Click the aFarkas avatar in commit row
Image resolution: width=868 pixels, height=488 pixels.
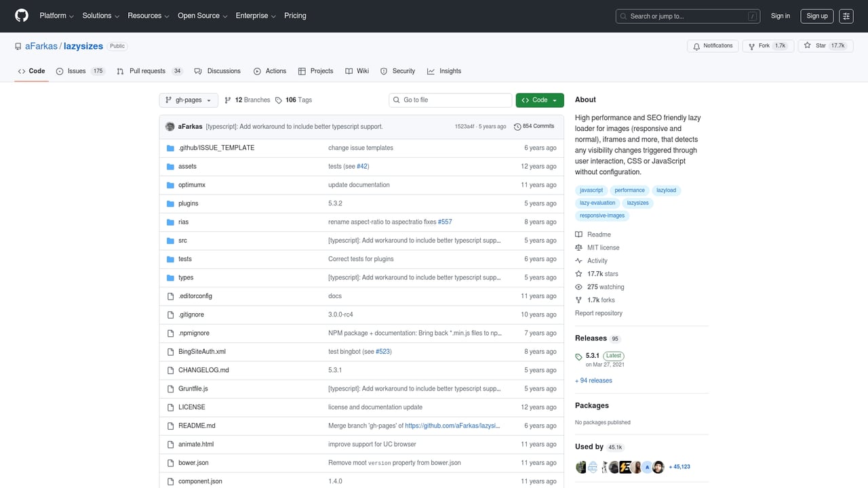tap(170, 127)
